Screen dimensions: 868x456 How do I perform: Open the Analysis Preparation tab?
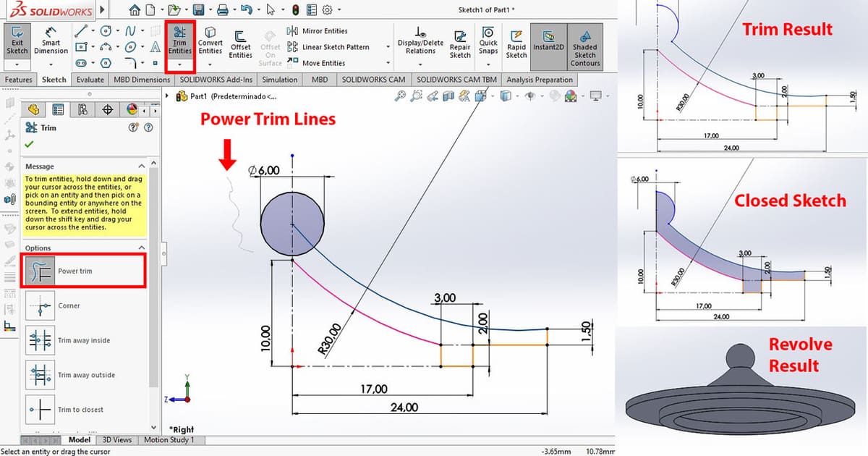pyautogui.click(x=540, y=80)
